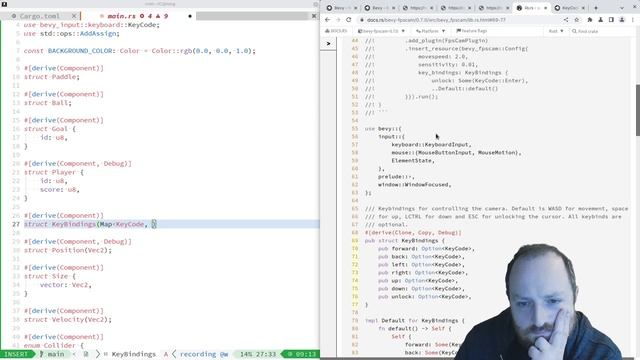
Task: Open a new browser tab with plus button
Action: pos(596,8)
